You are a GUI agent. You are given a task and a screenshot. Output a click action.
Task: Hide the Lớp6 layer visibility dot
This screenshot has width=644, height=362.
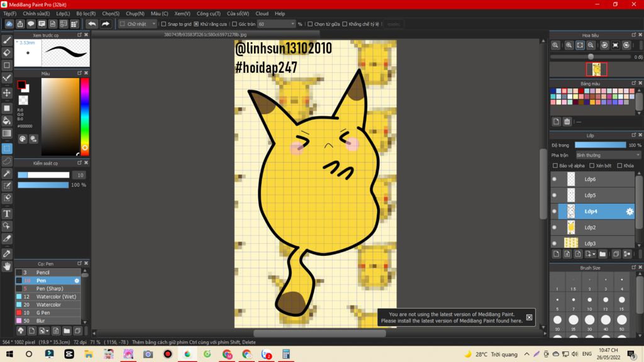pyautogui.click(x=555, y=179)
